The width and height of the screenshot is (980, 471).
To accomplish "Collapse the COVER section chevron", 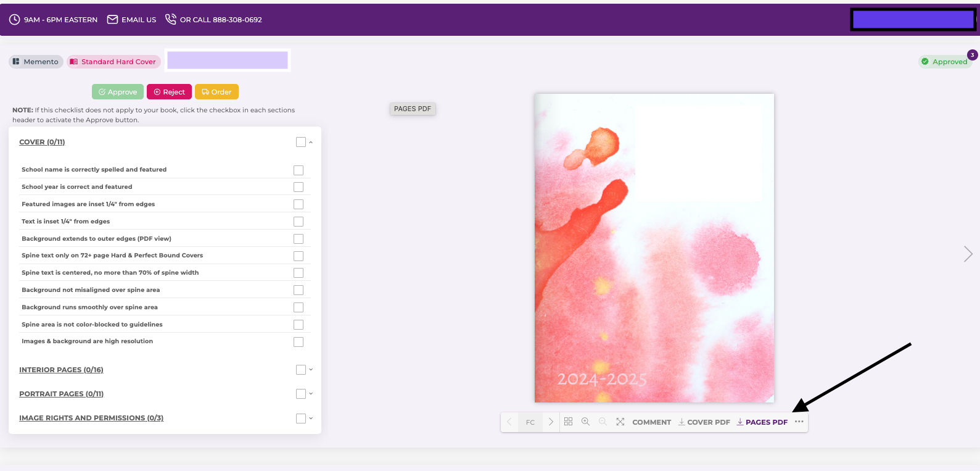I will click(311, 142).
